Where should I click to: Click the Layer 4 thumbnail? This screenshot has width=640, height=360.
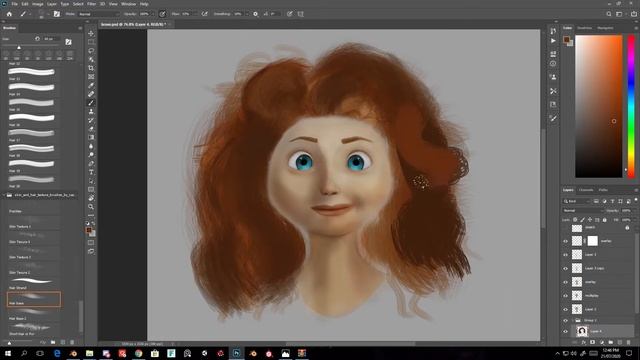pos(582,331)
